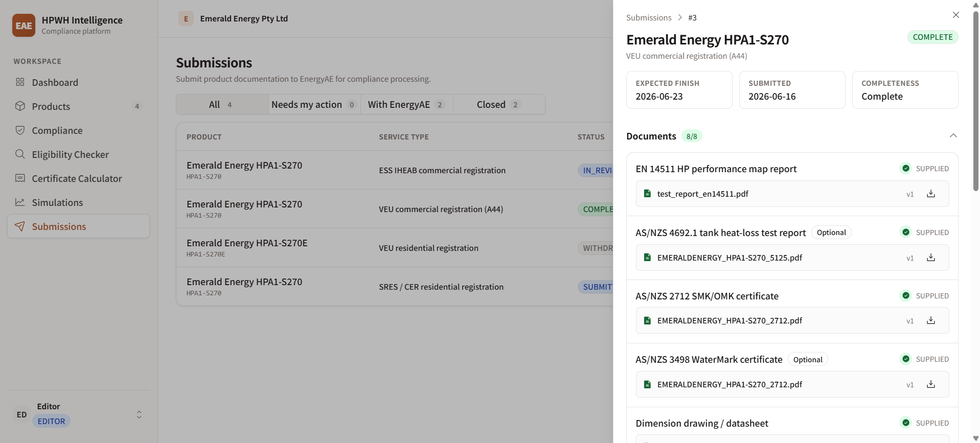
Task: Click Optional tag on WaterMark certificate
Action: [x=808, y=360]
